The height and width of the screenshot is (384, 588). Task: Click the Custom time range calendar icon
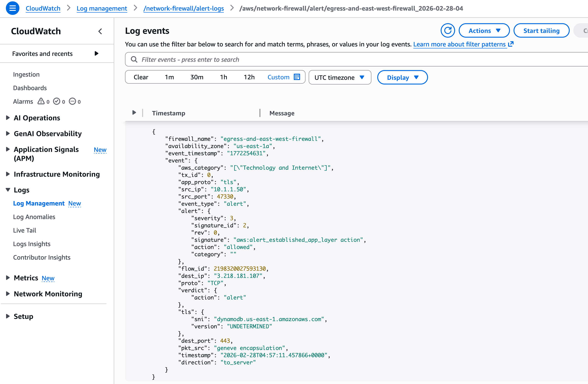click(x=297, y=77)
